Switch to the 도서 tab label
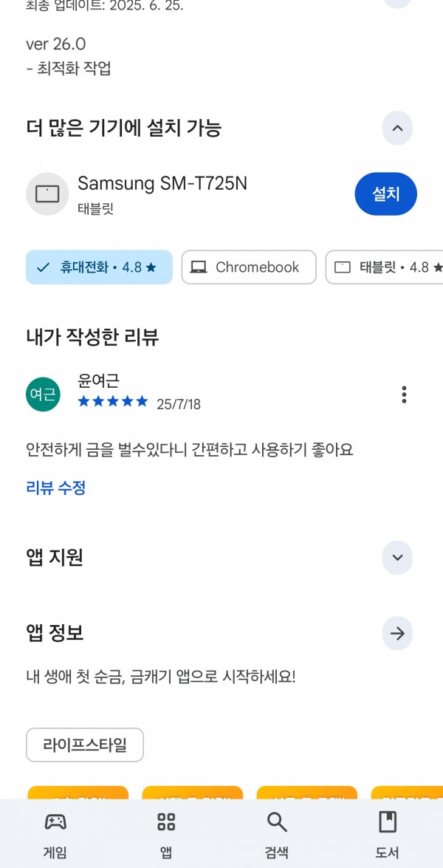Image resolution: width=443 pixels, height=868 pixels. pos(387,852)
